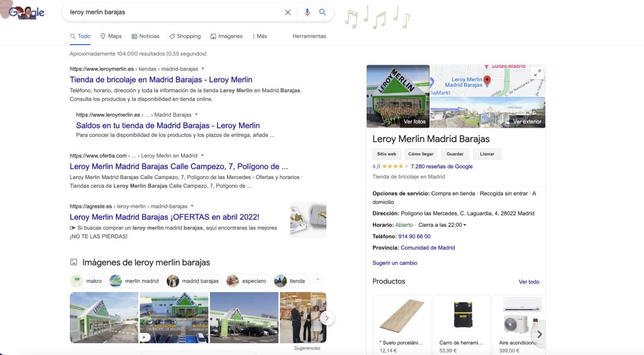
Task: Start voice search with the microphone icon
Action: click(307, 13)
